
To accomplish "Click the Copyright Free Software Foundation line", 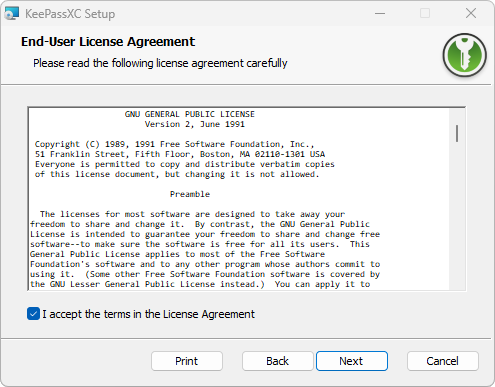I will pyautogui.click(x=174, y=144).
